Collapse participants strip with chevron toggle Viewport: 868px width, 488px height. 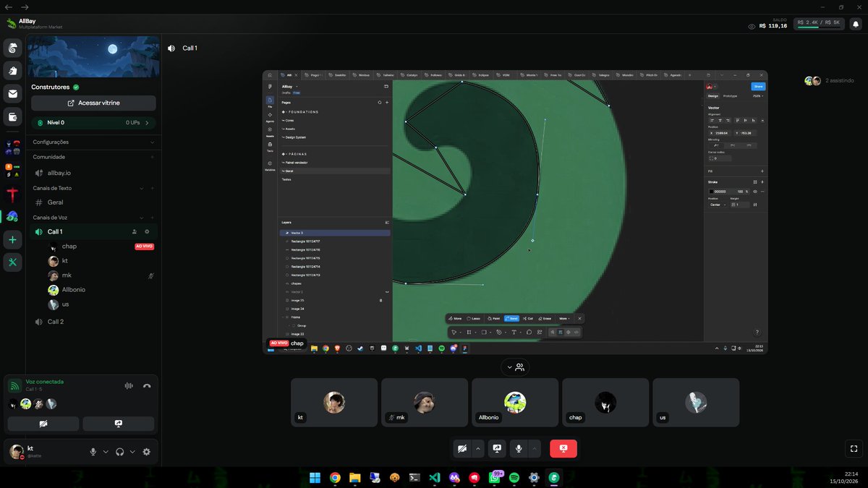click(x=515, y=367)
